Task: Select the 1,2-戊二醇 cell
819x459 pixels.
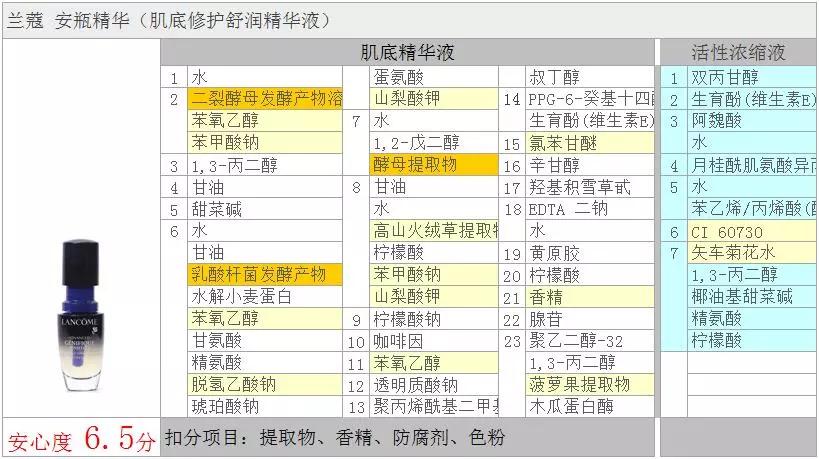Action: tap(434, 143)
